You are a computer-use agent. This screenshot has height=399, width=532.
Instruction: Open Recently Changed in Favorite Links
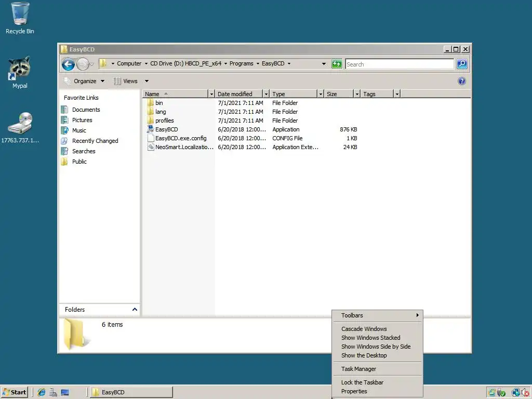(x=95, y=141)
